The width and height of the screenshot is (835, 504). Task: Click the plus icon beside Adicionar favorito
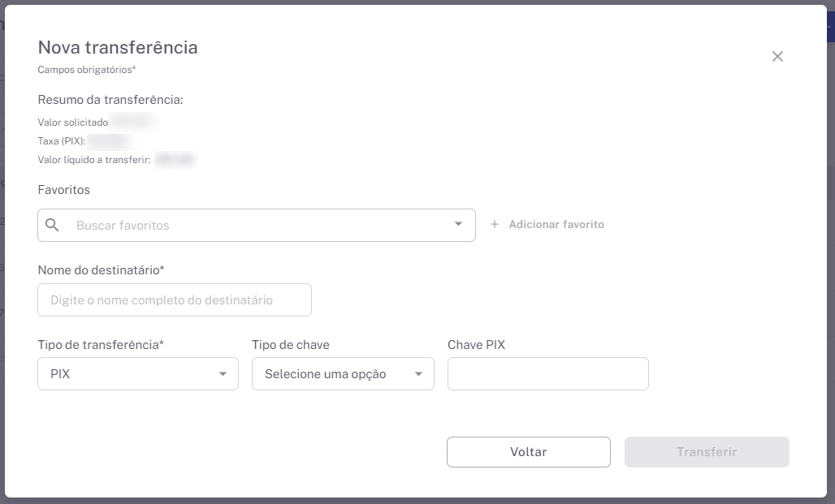[495, 225]
